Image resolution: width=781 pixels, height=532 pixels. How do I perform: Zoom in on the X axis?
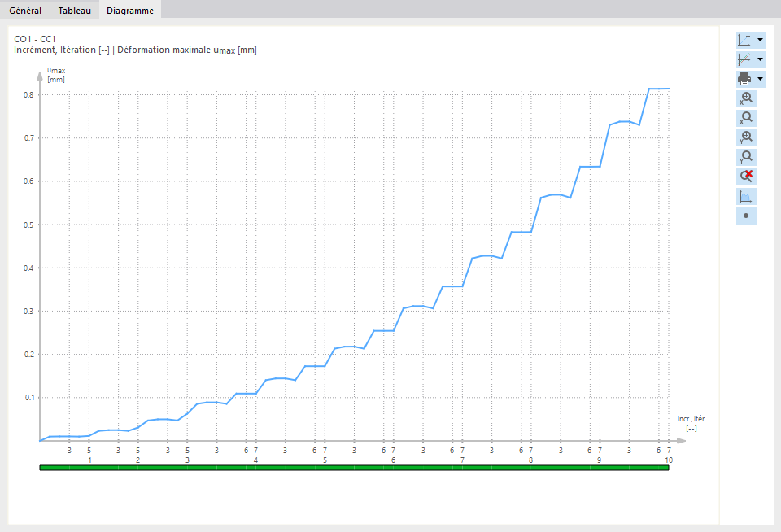(746, 98)
